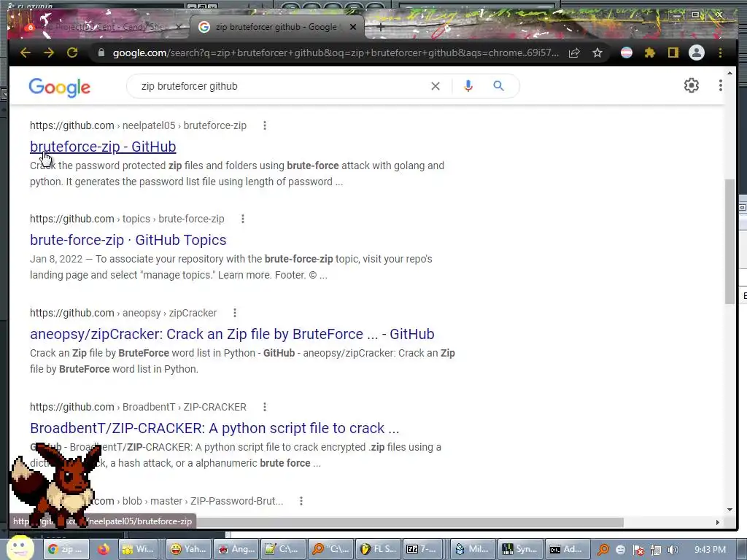Switch to the Candy Shop YouTube tab
Screen dimensions: 747x560
click(x=102, y=27)
